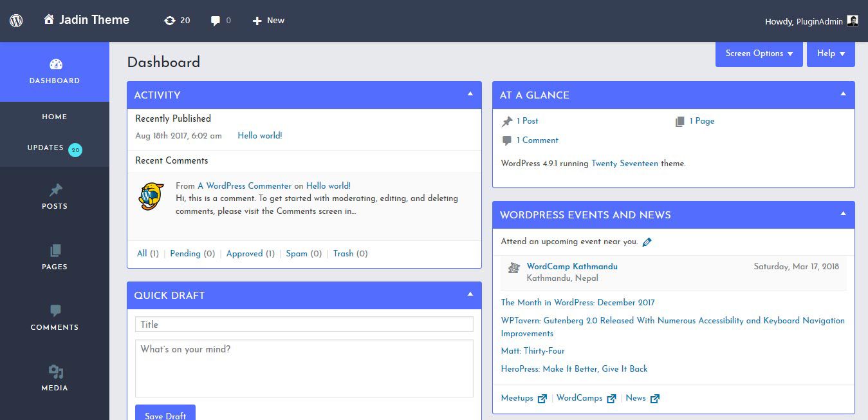The image size is (868, 420).
Task: Click the external link icon beside WordCamps
Action: 611,399
